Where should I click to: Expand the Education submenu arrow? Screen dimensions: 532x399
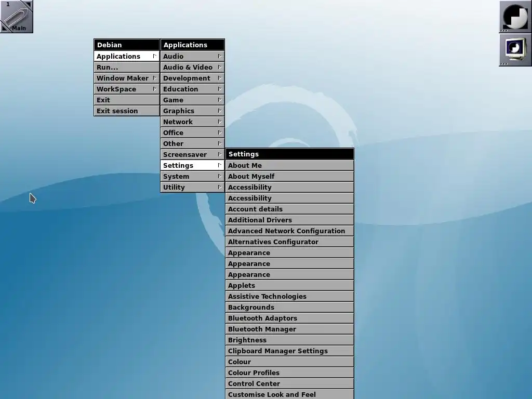coord(220,89)
